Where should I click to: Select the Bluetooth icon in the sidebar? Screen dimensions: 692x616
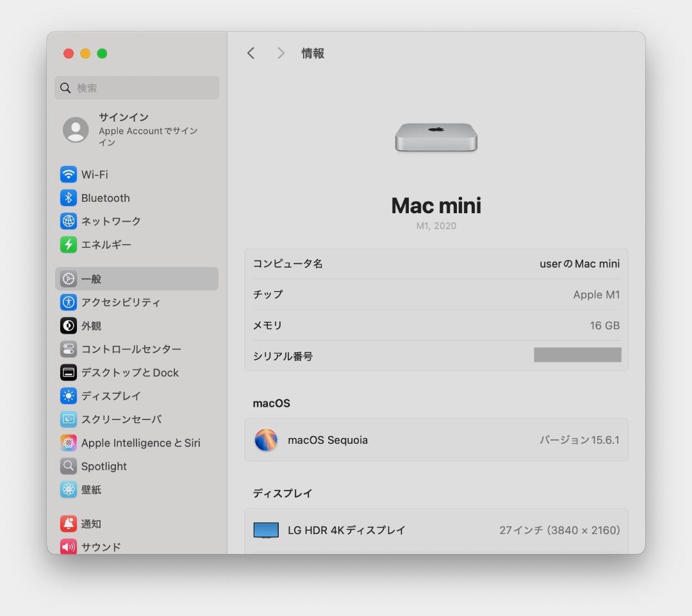(69, 197)
